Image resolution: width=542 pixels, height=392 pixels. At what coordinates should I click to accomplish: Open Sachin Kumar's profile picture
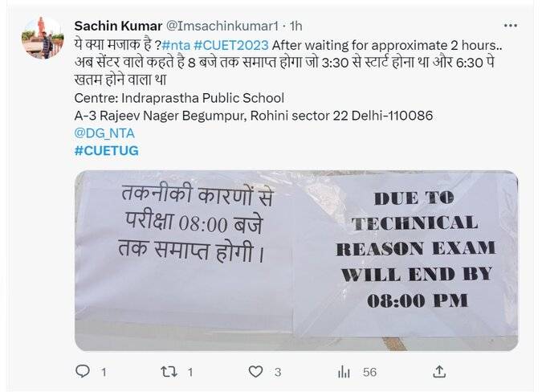pyautogui.click(x=43, y=38)
